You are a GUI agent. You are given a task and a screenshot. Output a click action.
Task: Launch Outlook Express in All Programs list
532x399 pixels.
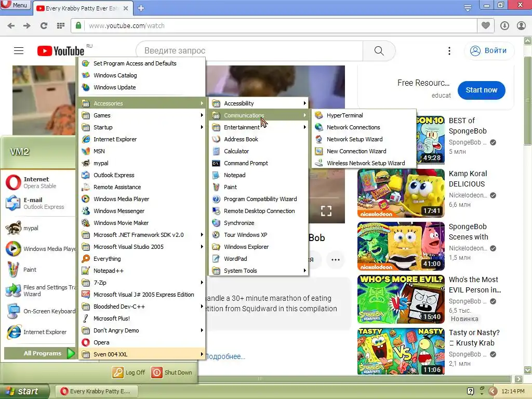(142, 175)
